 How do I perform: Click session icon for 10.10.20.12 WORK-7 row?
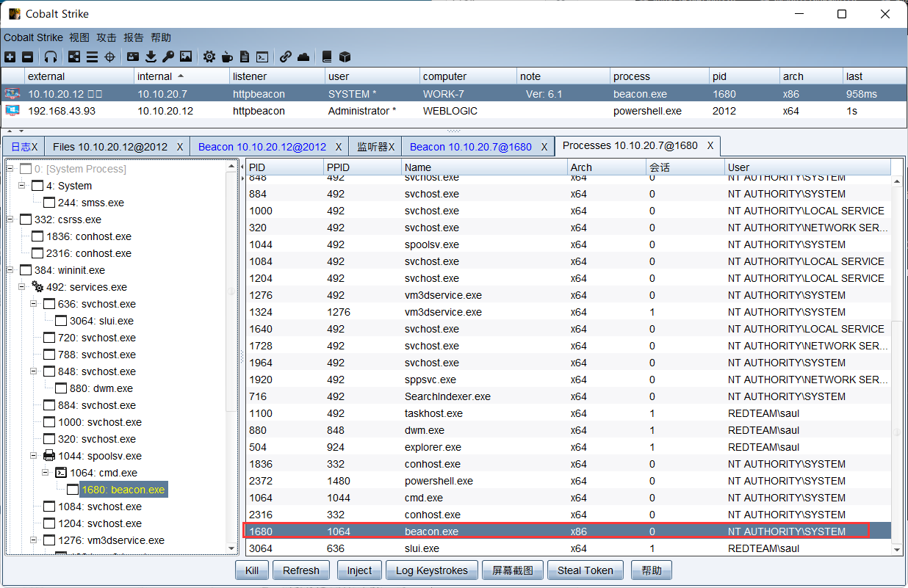[x=12, y=94]
